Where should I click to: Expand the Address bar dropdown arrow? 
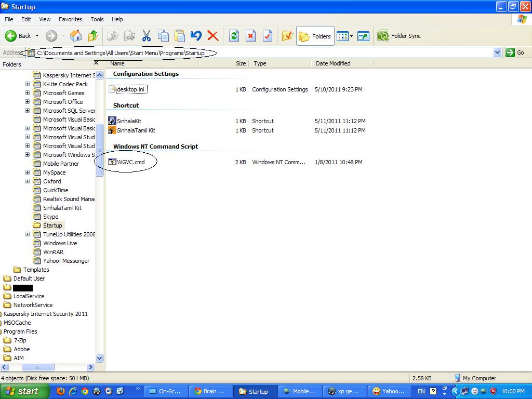tap(497, 52)
